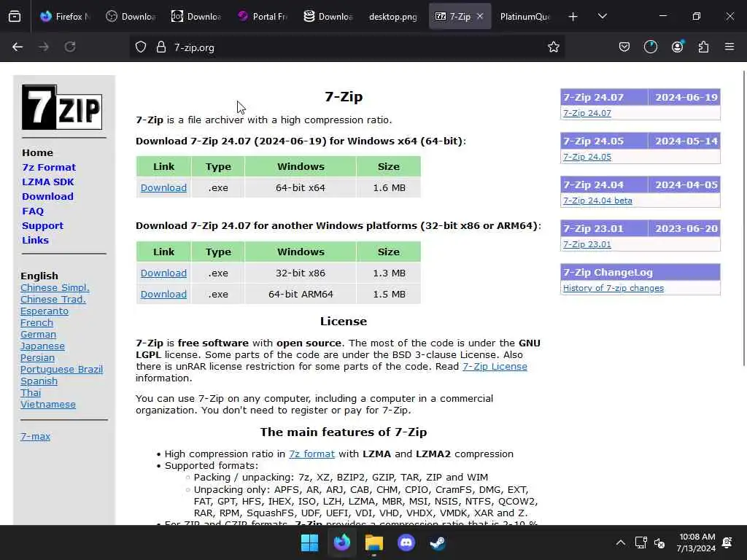Switch to the Firefox tab

(x=64, y=17)
